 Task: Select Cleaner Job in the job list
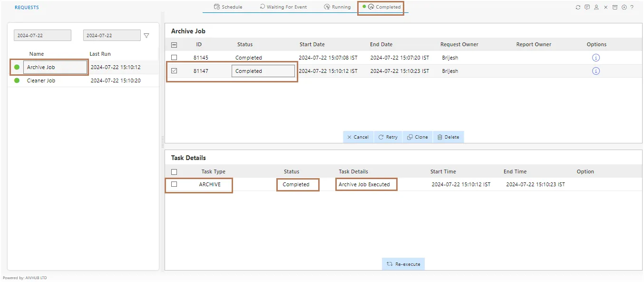tap(41, 81)
